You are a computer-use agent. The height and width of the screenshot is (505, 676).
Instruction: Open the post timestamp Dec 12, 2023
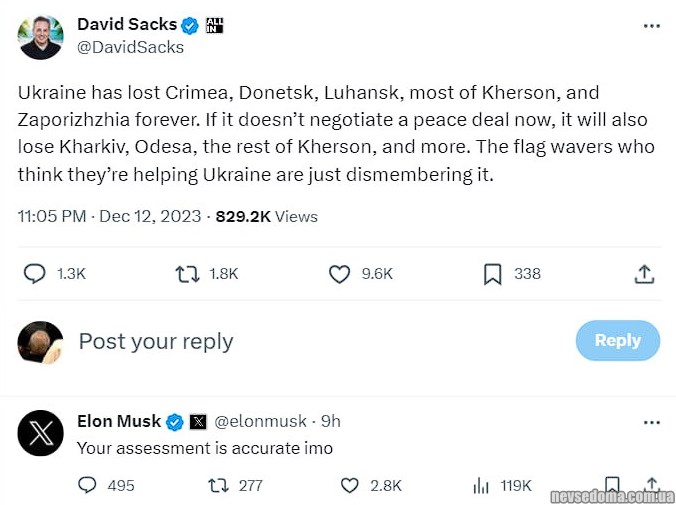tap(151, 216)
